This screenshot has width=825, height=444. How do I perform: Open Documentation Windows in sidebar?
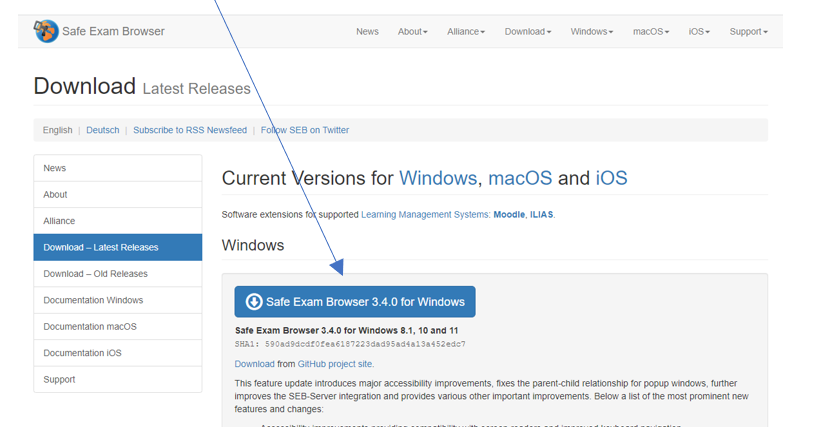[x=93, y=300]
